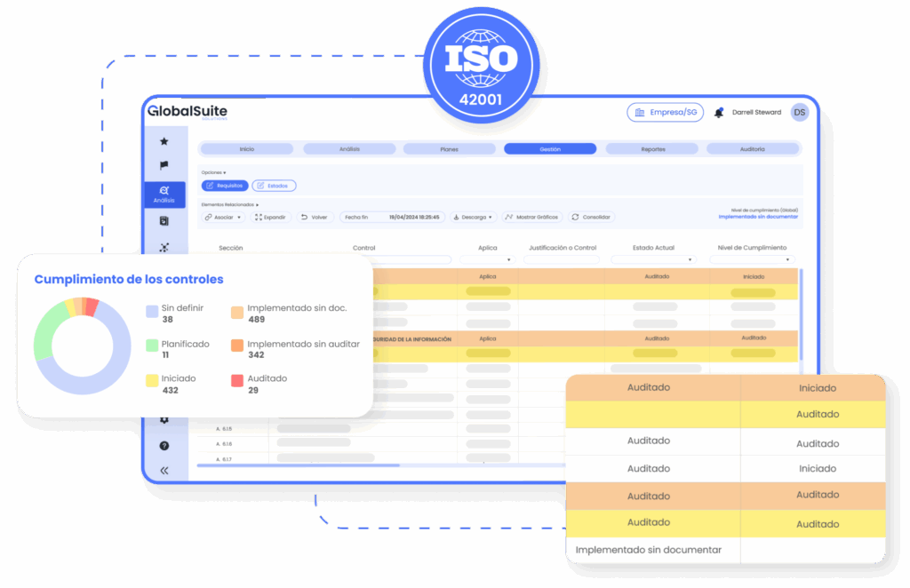
Task: Switch to the Auditoría tab
Action: tap(752, 149)
